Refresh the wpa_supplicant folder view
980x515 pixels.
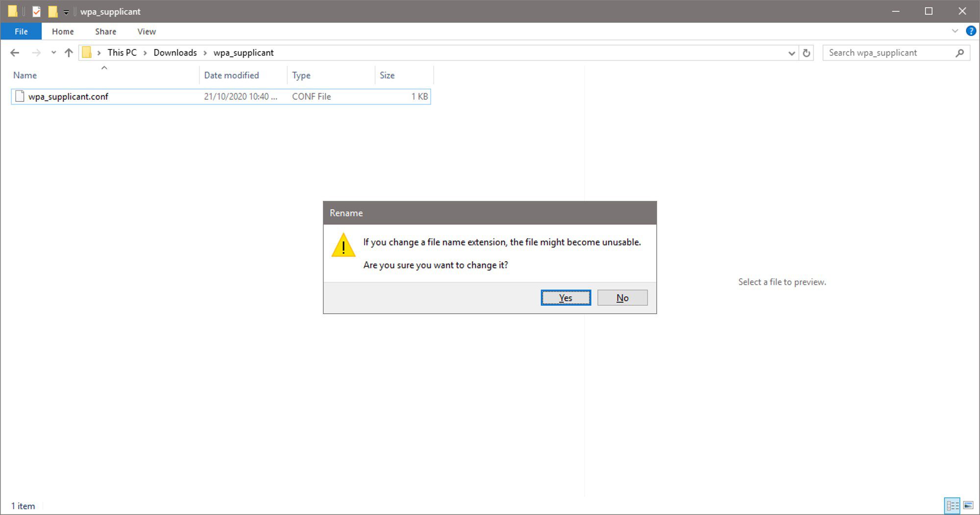pos(807,53)
